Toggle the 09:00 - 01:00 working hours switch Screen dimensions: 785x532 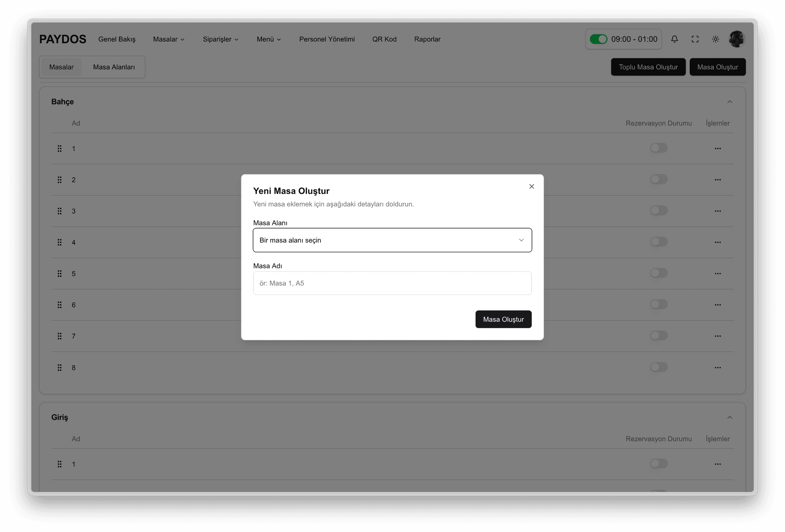coord(598,39)
